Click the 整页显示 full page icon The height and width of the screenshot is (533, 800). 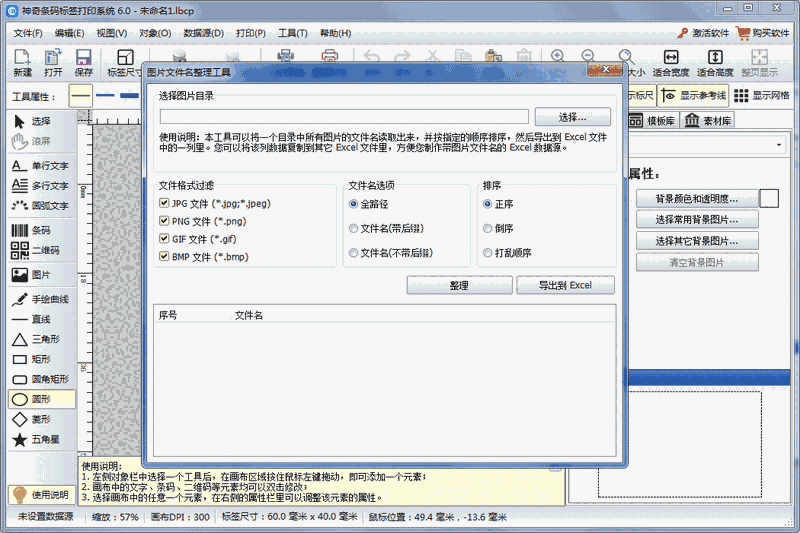point(759,63)
